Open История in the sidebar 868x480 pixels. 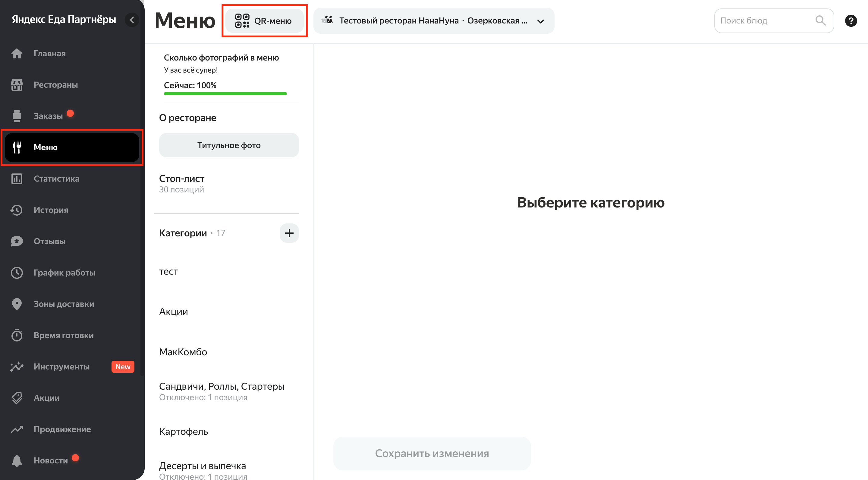click(72, 210)
